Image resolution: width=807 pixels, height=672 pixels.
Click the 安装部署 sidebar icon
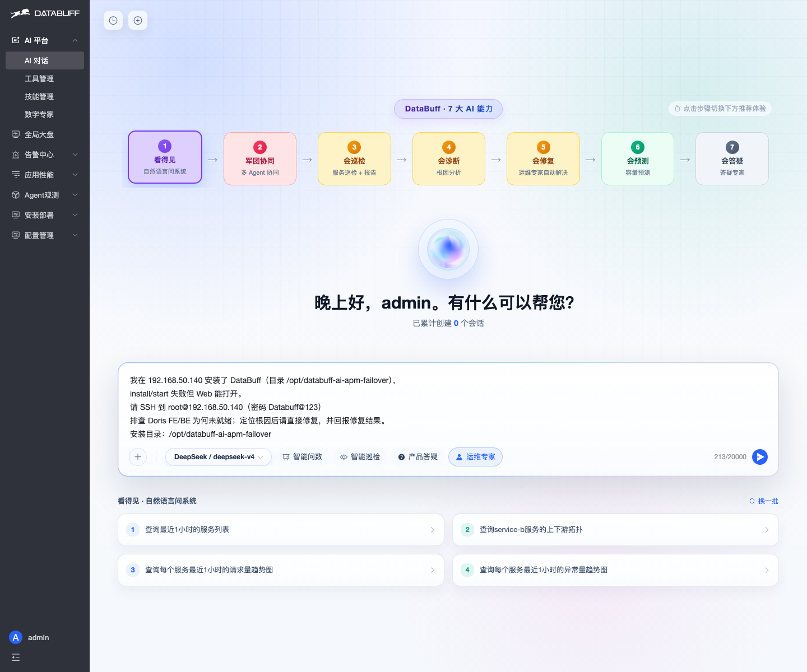16,215
